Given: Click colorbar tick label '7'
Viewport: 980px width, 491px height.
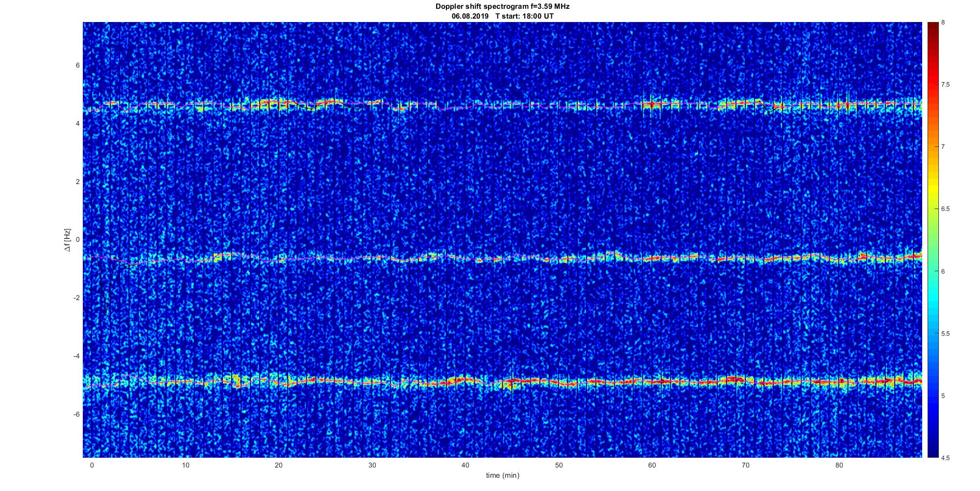Looking at the screenshot, I should (x=943, y=147).
